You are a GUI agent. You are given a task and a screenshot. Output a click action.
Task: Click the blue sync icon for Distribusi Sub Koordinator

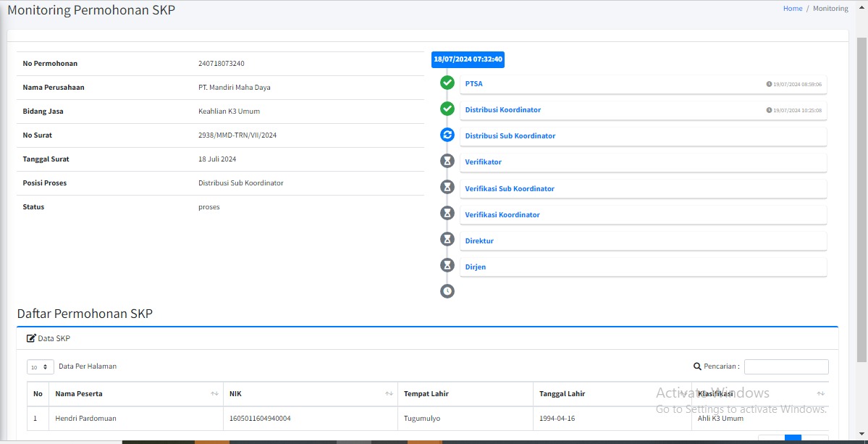(x=447, y=135)
